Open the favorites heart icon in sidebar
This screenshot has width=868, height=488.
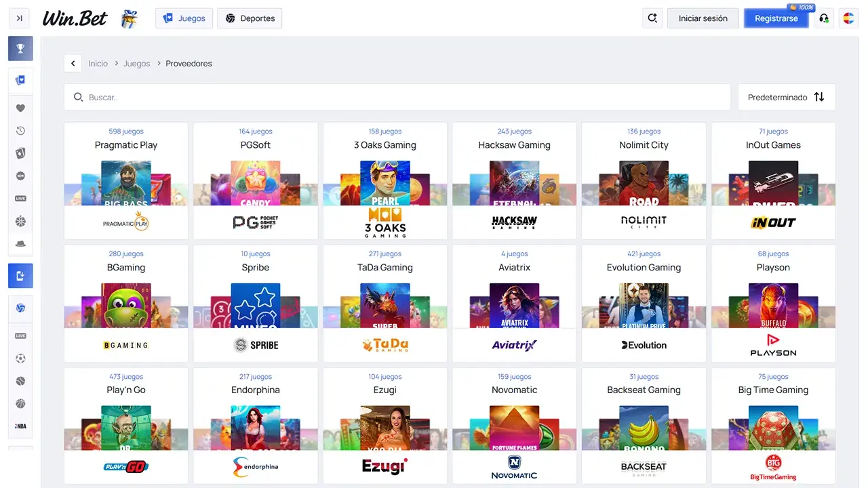[20, 108]
